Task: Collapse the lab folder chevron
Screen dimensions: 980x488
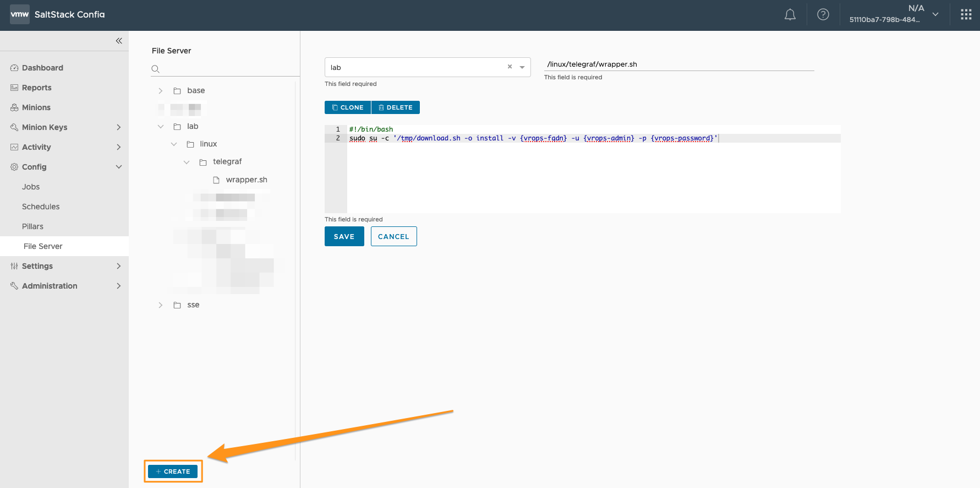Action: [x=161, y=127]
